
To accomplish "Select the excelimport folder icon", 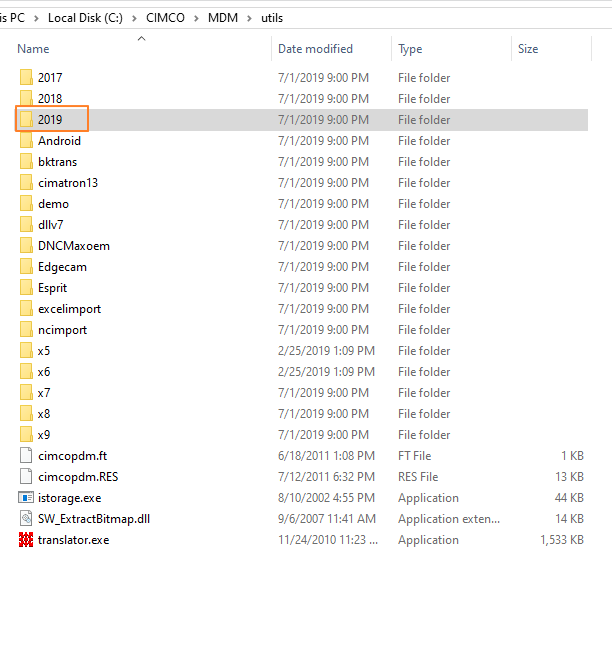I will 26,308.
